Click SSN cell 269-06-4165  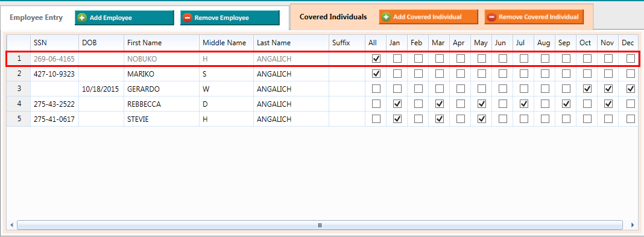[x=55, y=58]
